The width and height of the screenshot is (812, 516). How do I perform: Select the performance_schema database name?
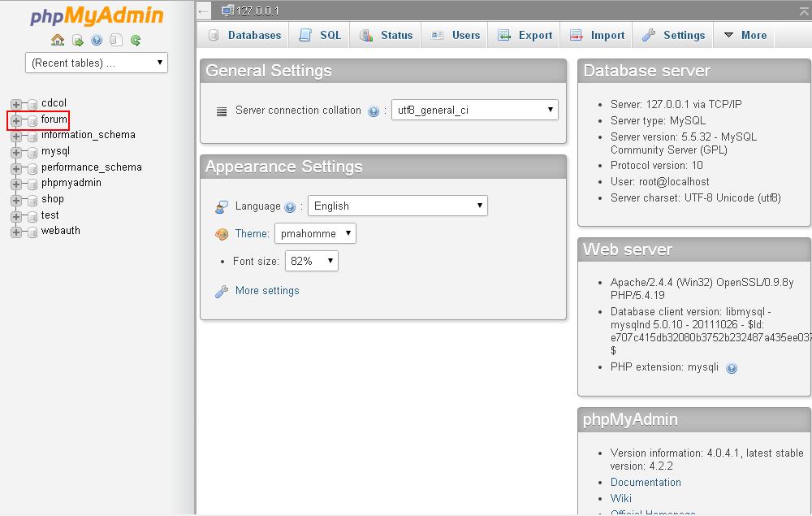92,167
